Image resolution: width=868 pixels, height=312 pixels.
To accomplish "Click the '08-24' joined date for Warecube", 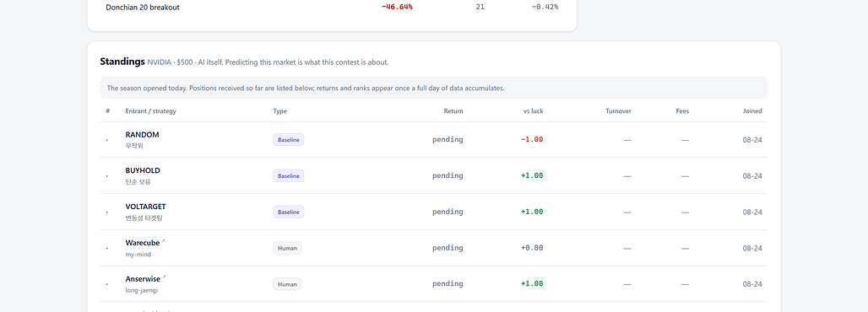I will tap(752, 248).
